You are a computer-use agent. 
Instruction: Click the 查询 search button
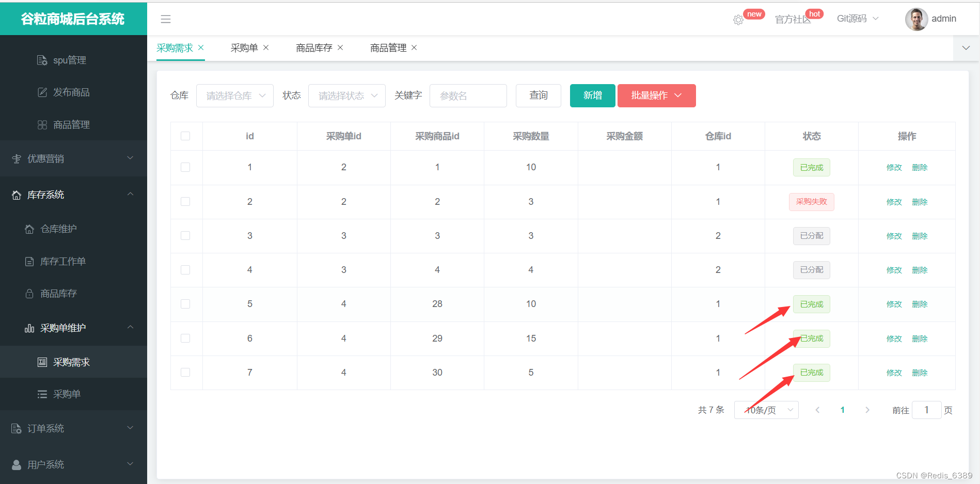click(539, 95)
